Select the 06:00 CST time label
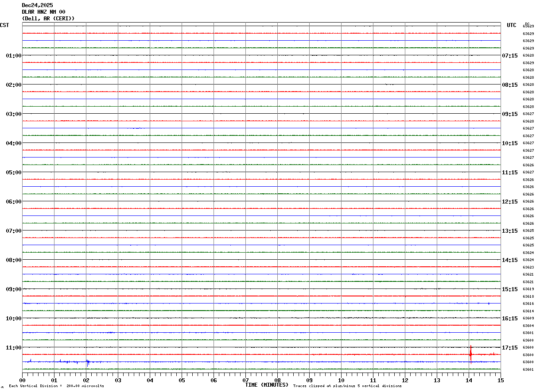 13,202
